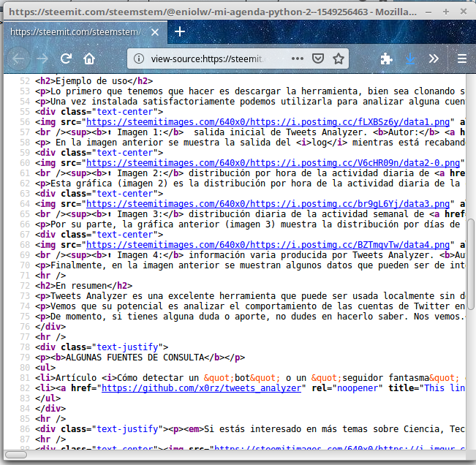
Task: Open the data4.png image link
Action: (268, 245)
